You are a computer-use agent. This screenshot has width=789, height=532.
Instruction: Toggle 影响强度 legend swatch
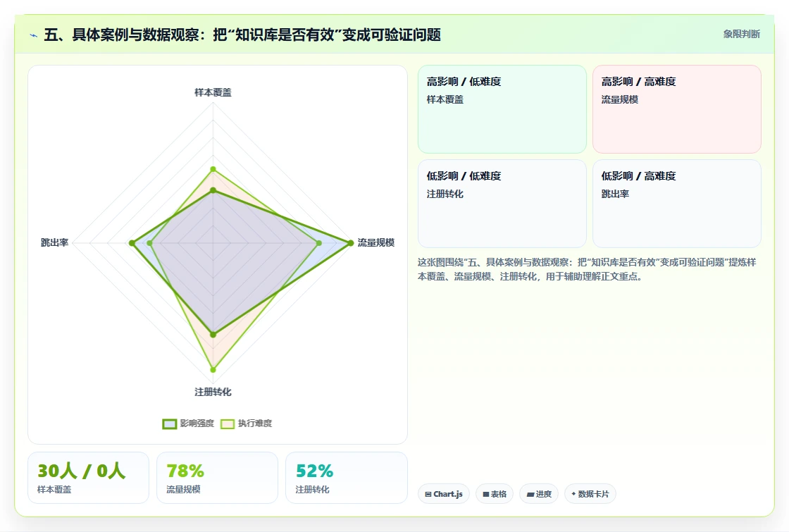click(170, 423)
